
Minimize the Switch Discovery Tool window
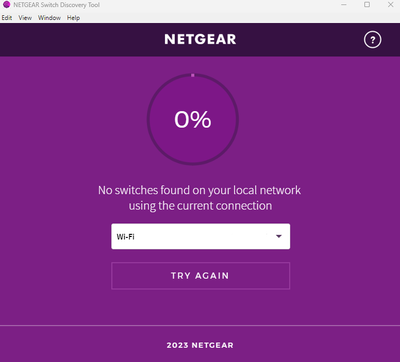tap(344, 5)
